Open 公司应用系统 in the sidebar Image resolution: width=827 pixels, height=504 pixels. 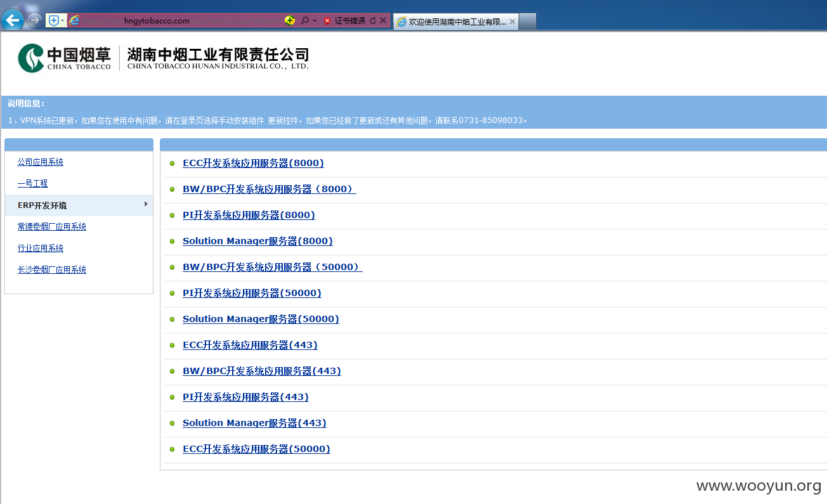coord(41,162)
